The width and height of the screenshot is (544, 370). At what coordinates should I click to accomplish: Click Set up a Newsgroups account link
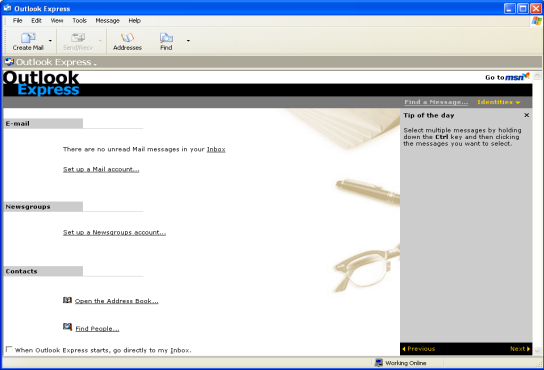click(114, 233)
